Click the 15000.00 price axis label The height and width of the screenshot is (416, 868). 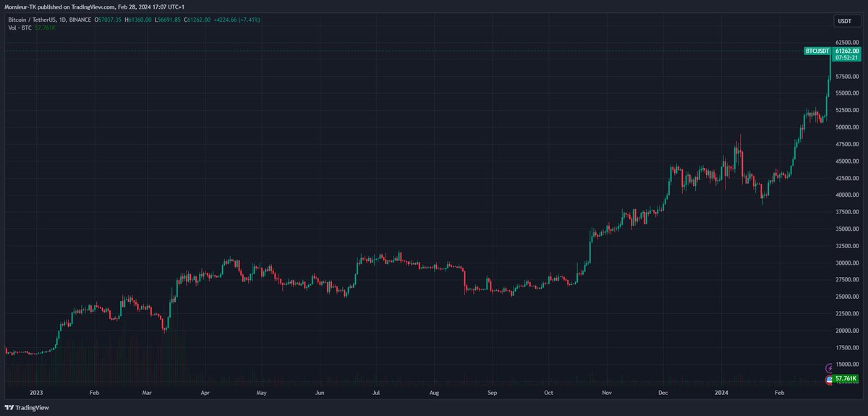click(847, 365)
